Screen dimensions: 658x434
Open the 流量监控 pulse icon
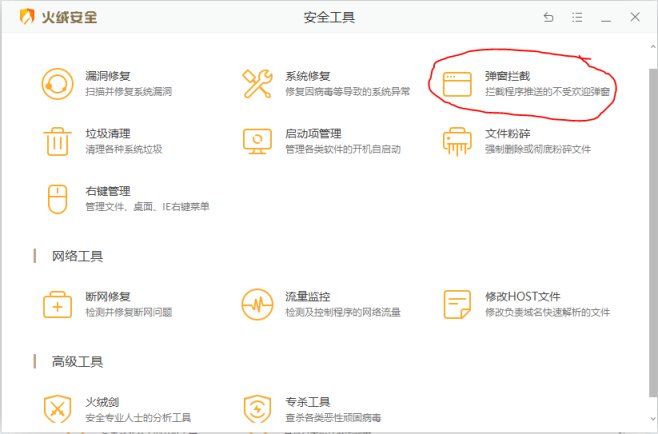pyautogui.click(x=257, y=304)
